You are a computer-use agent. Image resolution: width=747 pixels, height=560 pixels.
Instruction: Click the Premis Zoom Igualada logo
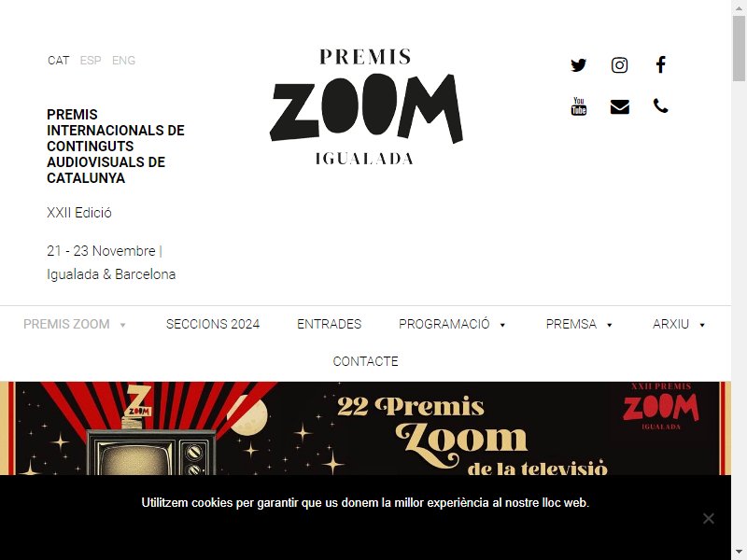(365, 106)
